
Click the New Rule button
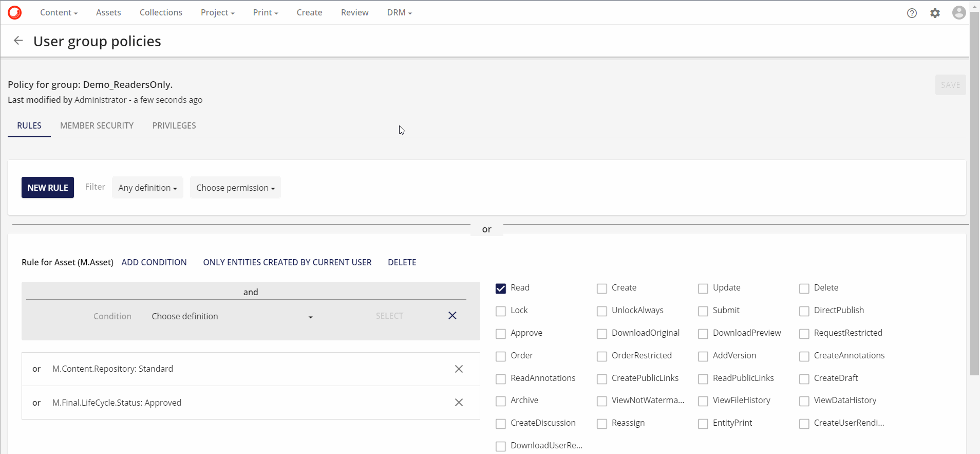tap(48, 188)
